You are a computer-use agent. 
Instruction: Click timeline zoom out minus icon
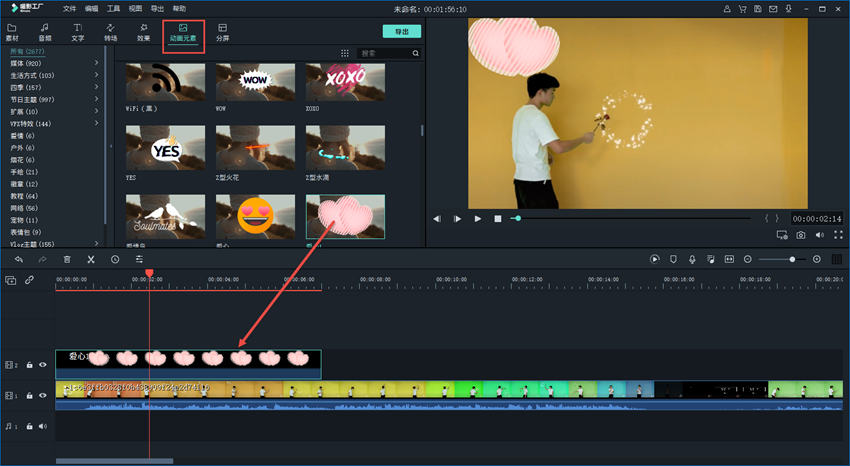pyautogui.click(x=748, y=260)
